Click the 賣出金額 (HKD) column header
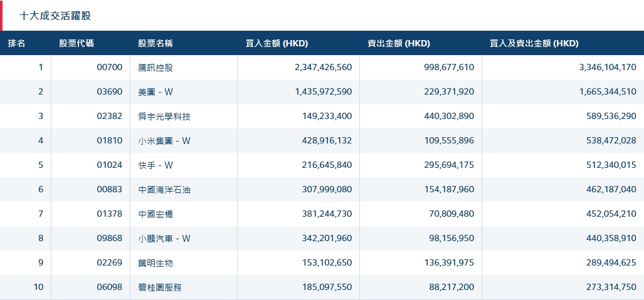 (x=399, y=43)
